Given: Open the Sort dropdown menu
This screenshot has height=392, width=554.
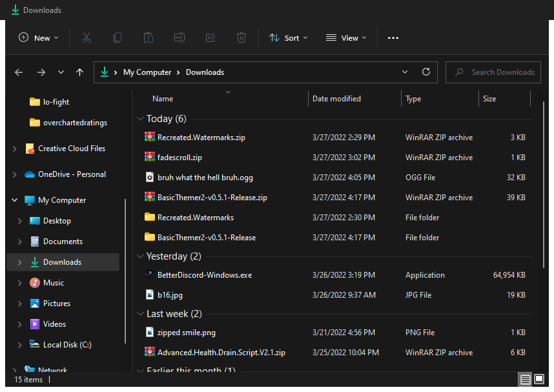Looking at the screenshot, I should pos(288,37).
